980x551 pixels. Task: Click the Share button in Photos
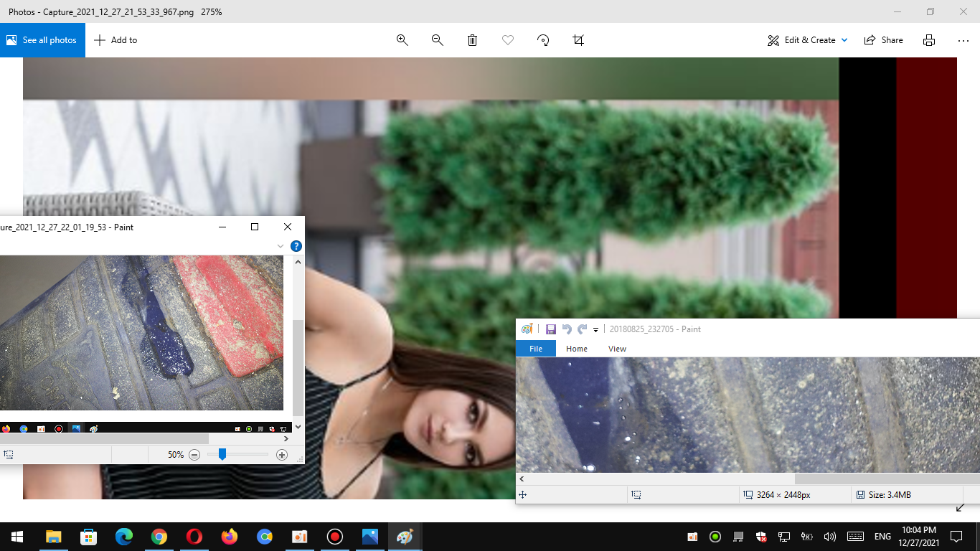(884, 40)
